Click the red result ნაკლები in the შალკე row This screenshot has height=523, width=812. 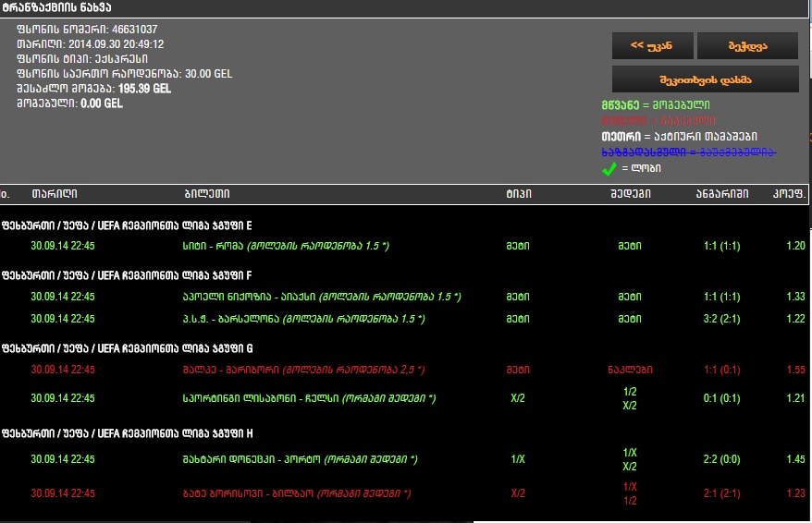(630, 370)
